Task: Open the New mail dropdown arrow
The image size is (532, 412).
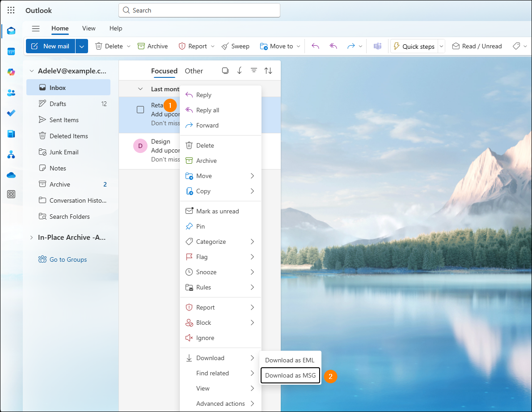Action: pyautogui.click(x=82, y=46)
